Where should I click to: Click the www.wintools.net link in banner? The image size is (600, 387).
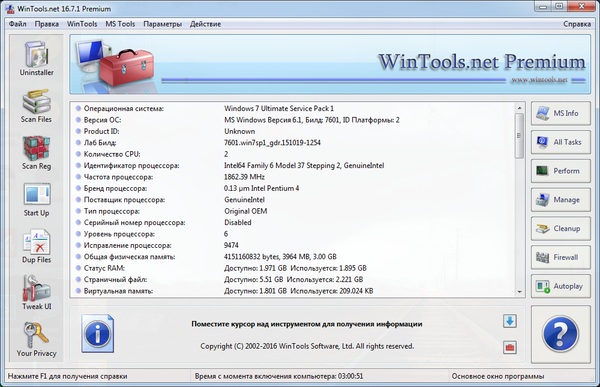pyautogui.click(x=539, y=80)
